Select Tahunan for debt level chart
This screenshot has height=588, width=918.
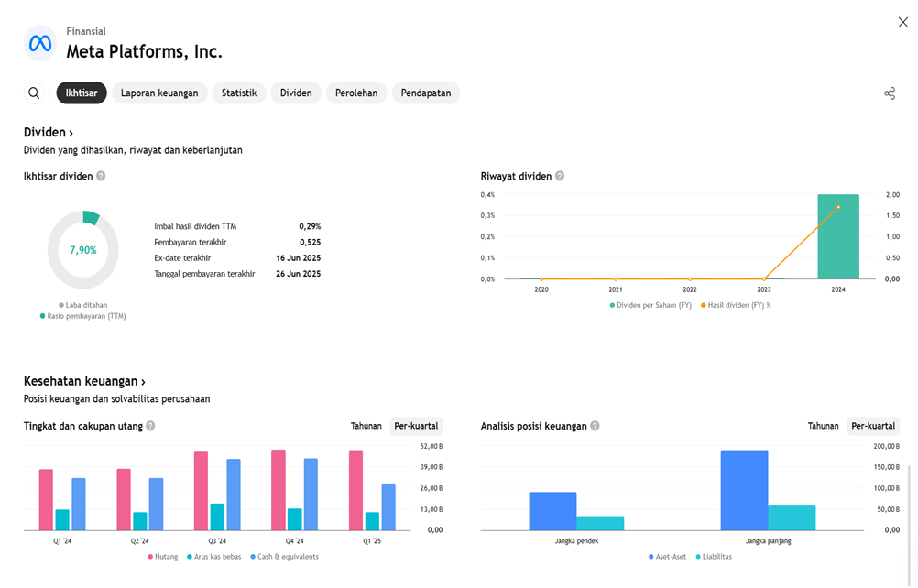(x=366, y=426)
